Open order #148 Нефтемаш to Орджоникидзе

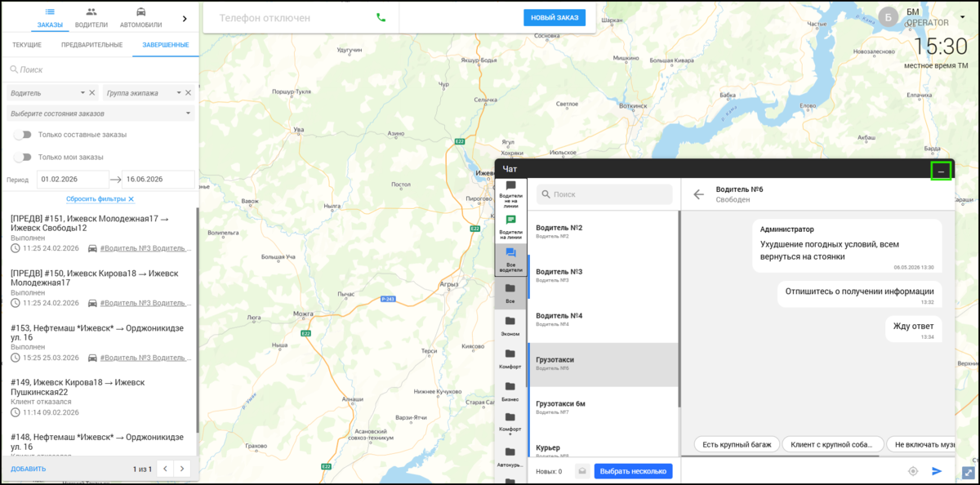[99, 445]
